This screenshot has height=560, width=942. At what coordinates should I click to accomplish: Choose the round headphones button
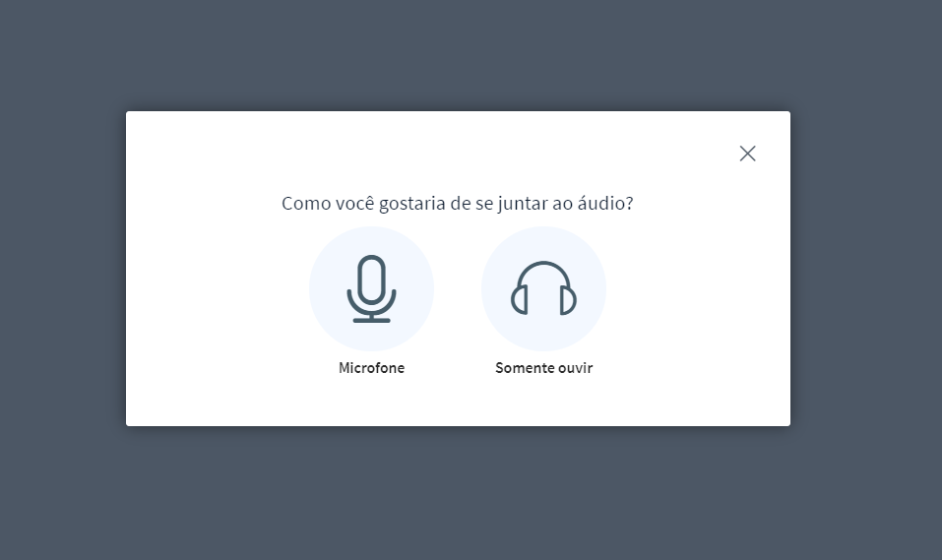coord(543,289)
